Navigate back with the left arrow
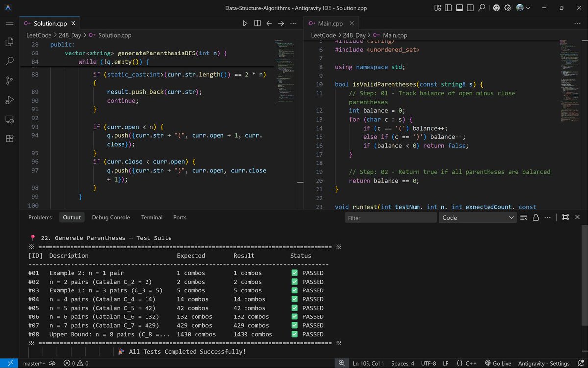588x368 pixels. pos(269,23)
